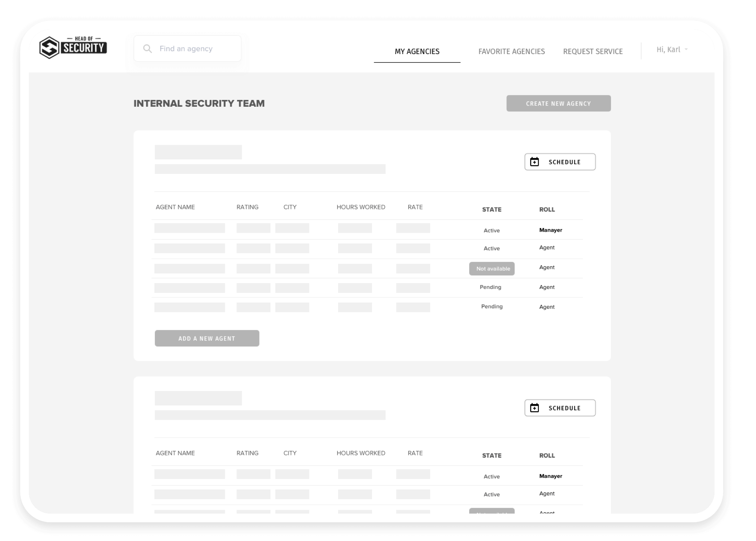Open the My Agencies tab
756x541 pixels.
coord(417,52)
